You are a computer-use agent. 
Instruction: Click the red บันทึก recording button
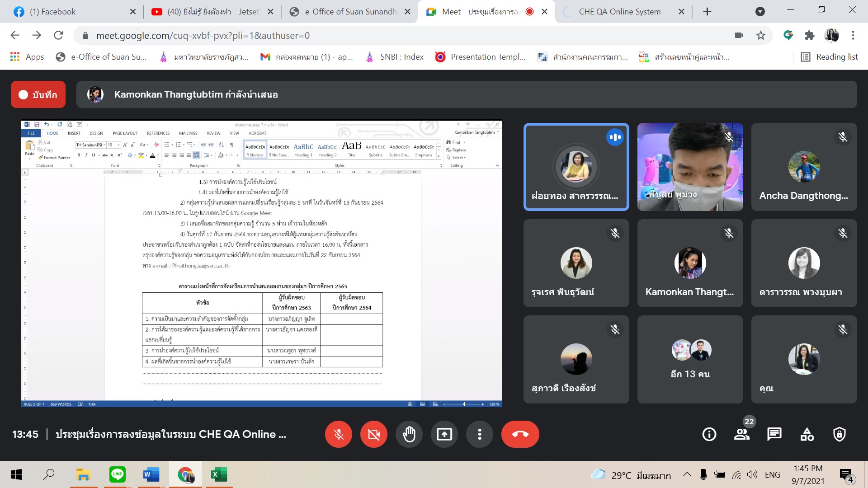tap(38, 94)
